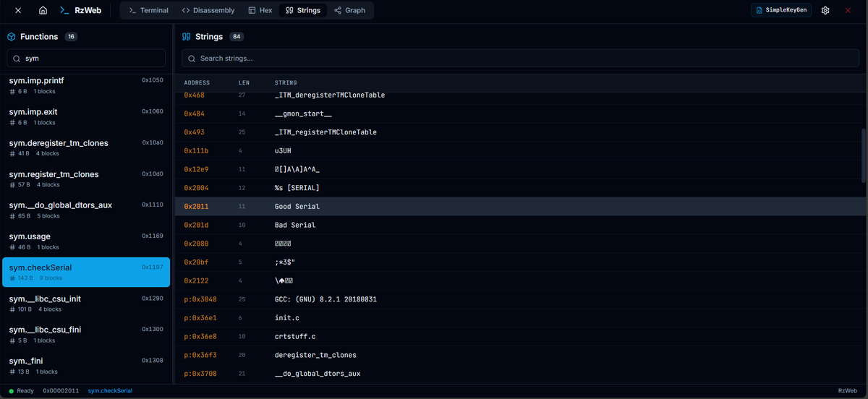Click the ADDRESS column header
This screenshot has width=868, height=399.
[x=197, y=83]
